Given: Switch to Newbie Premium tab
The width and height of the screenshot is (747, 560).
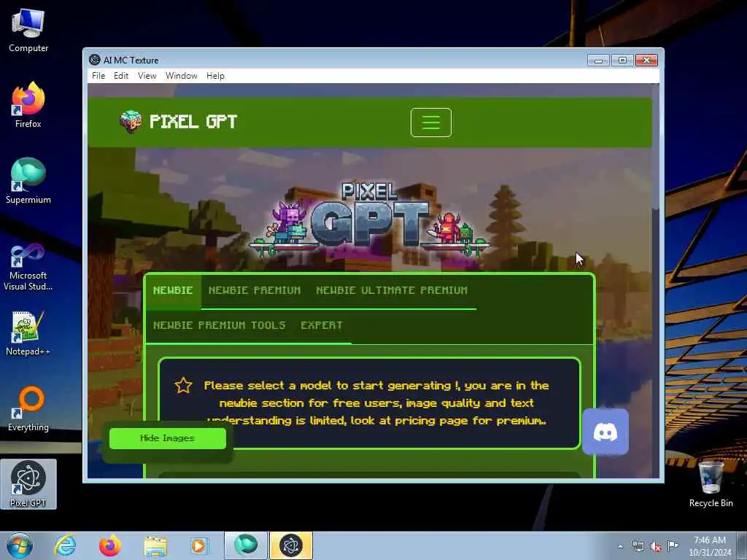Looking at the screenshot, I should pos(255,290).
